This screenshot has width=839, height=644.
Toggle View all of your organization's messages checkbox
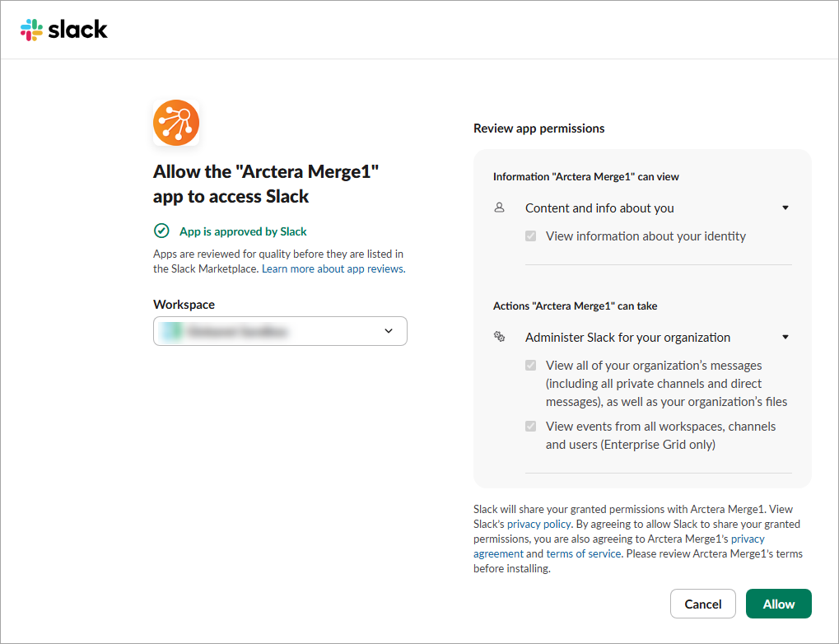tap(531, 366)
